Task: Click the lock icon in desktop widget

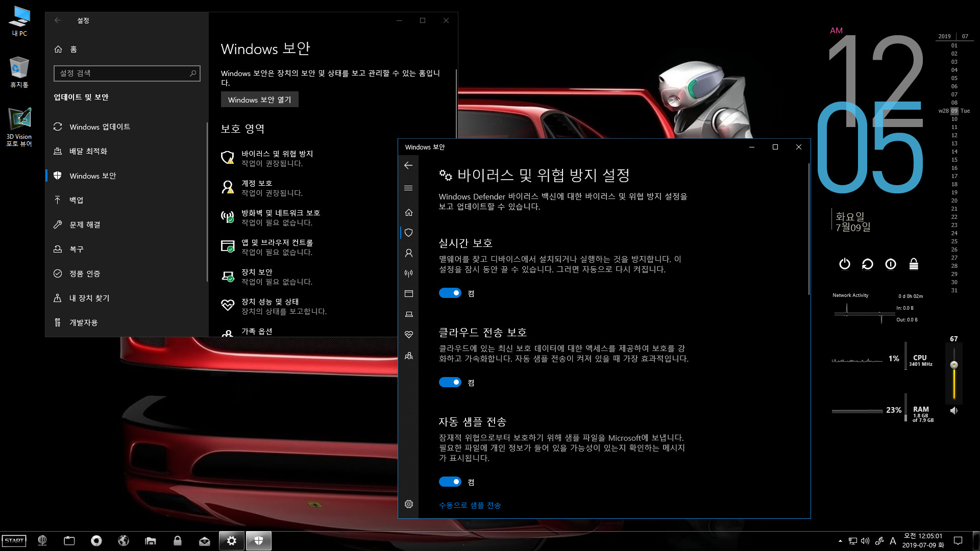Action: (x=914, y=264)
